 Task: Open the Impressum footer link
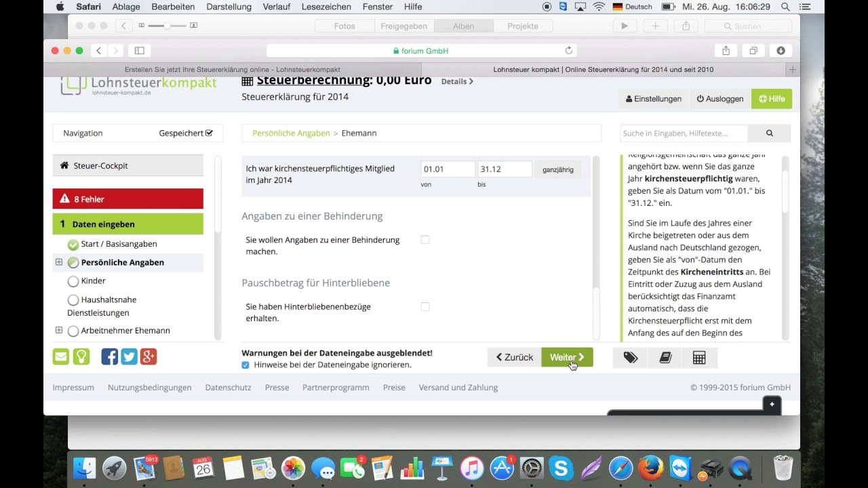pyautogui.click(x=73, y=388)
